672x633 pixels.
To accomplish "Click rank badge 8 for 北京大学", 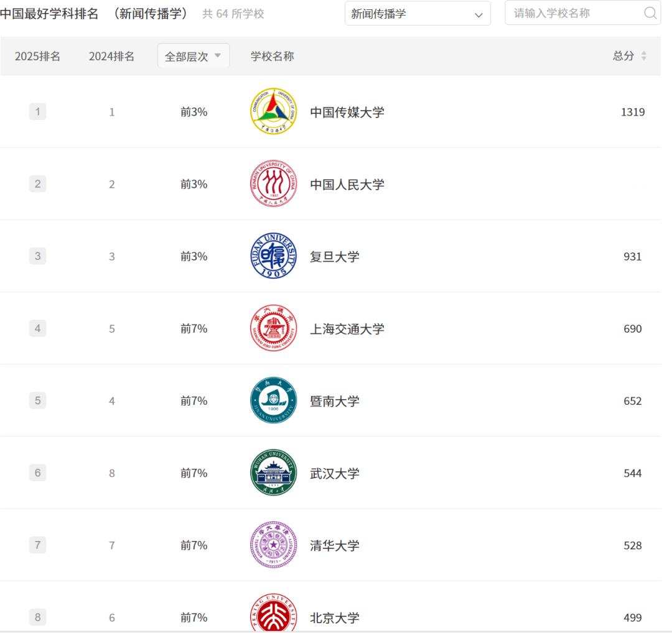I will click(x=38, y=617).
